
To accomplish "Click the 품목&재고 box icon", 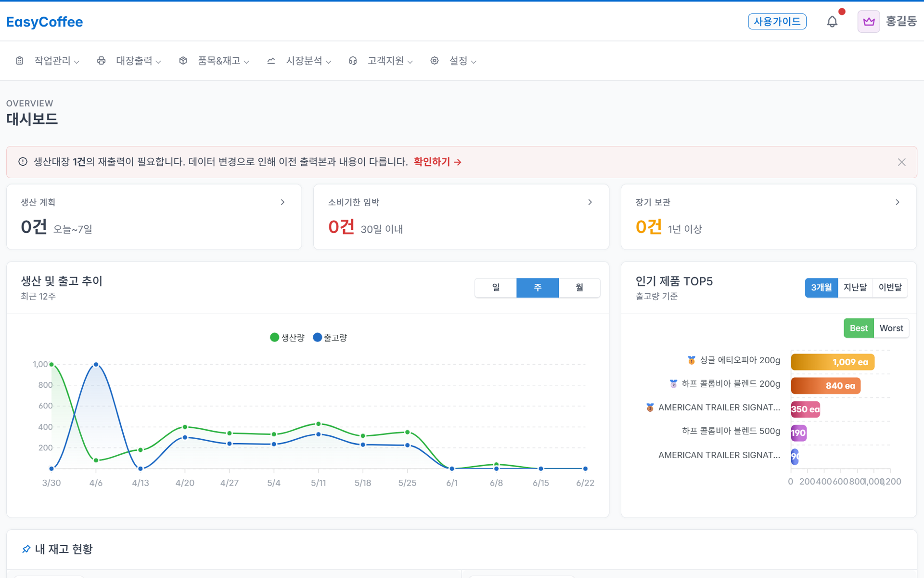I will pyautogui.click(x=183, y=61).
